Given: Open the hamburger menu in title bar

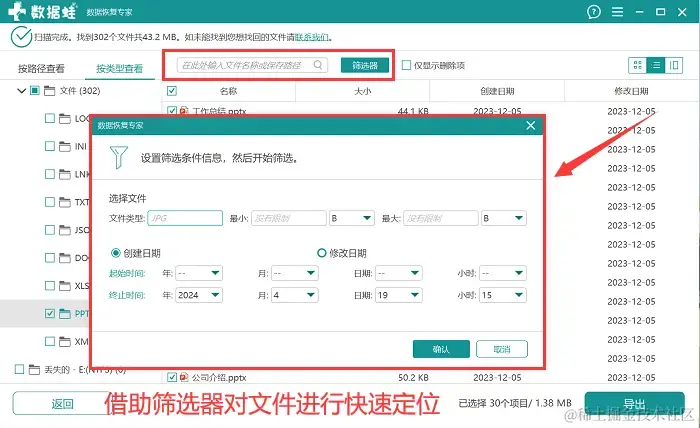Looking at the screenshot, I should coord(617,12).
